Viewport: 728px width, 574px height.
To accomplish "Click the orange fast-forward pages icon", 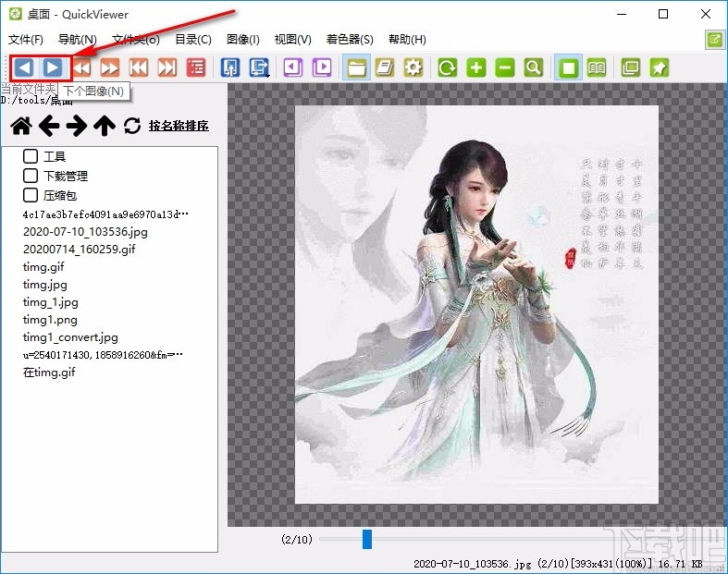I will (110, 67).
